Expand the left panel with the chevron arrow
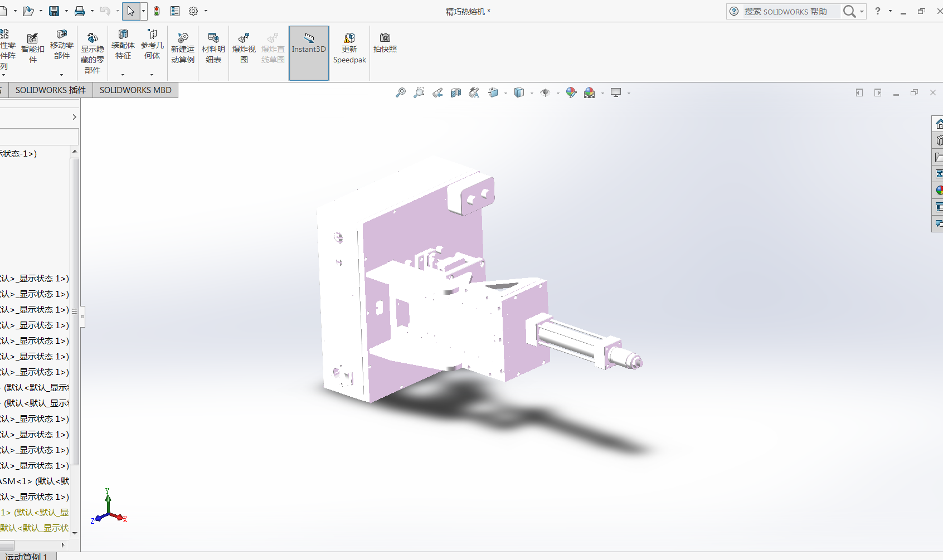Screen dimensions: 943x560 [x=74, y=117]
